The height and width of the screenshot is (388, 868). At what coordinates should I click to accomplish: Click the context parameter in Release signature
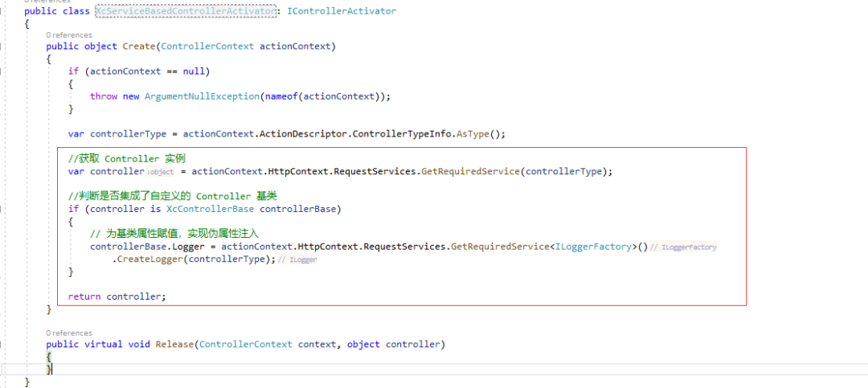coord(317,344)
